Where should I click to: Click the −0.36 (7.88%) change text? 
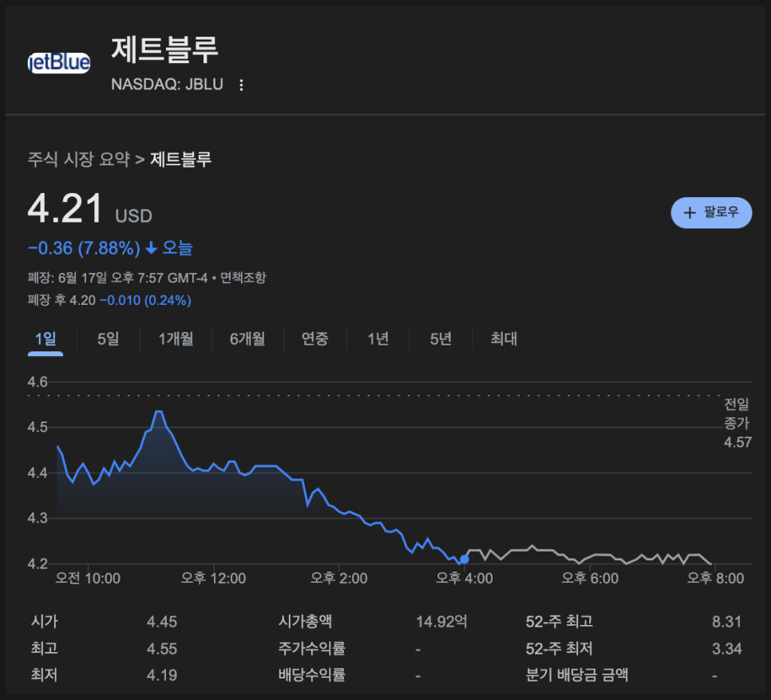84,248
